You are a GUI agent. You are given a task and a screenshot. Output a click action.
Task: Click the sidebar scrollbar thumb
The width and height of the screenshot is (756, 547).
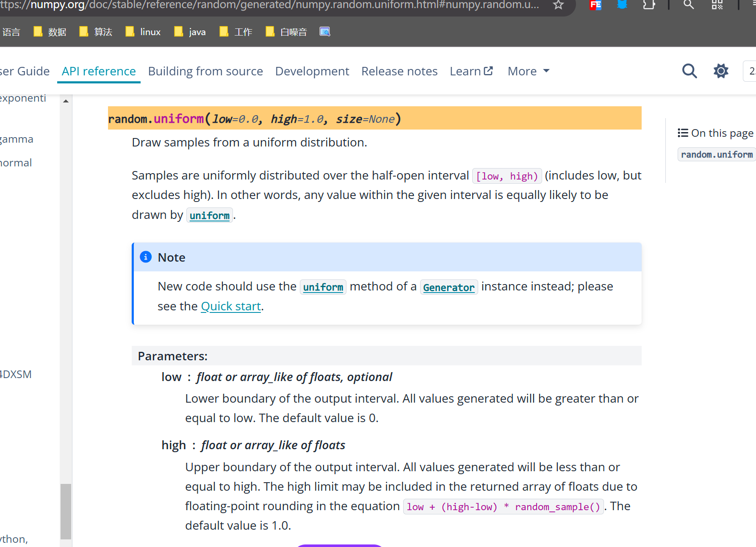pyautogui.click(x=66, y=511)
